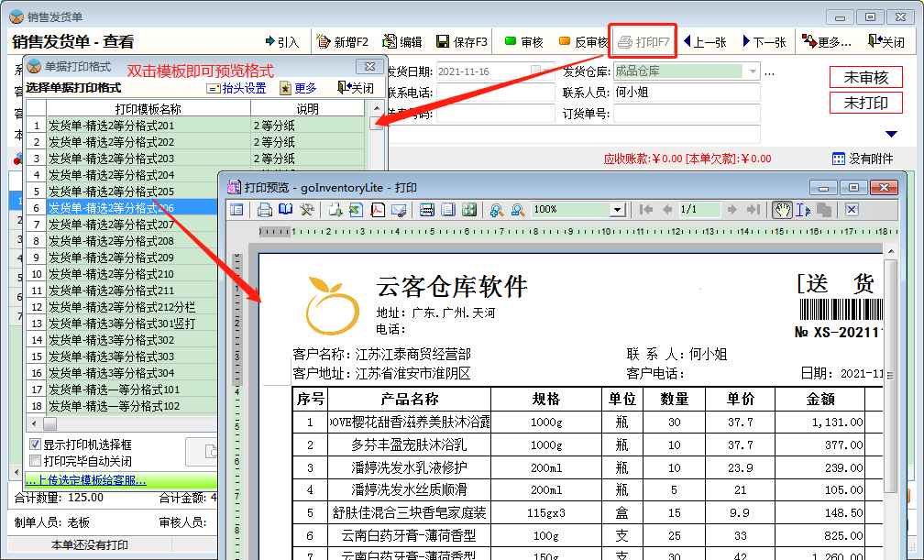This screenshot has width=924, height=560.
Task: Click the export document icon in print preview
Action: coord(335,210)
